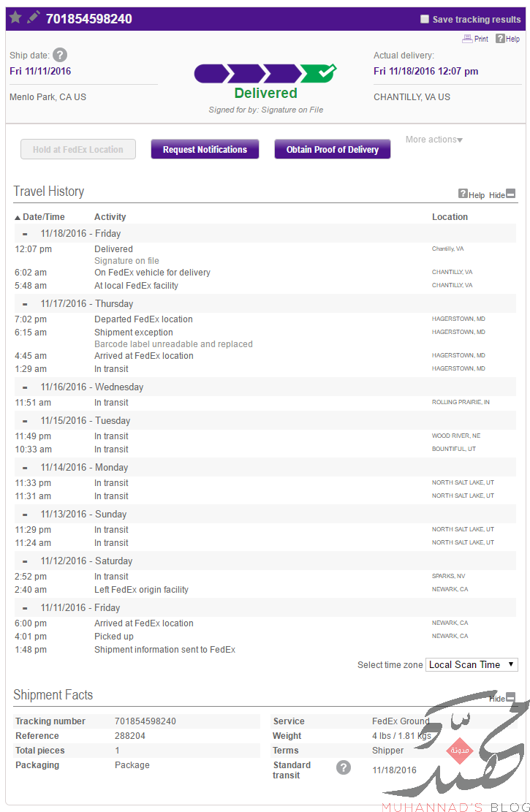Collapse the 11/17/2016 Thursday section
This screenshot has height=812, width=530.
click(25, 304)
